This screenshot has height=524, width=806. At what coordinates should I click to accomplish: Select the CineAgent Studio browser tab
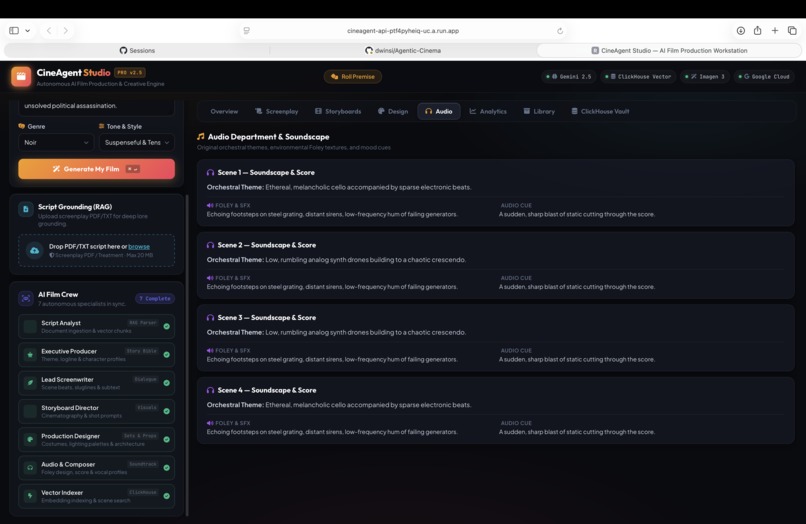669,50
